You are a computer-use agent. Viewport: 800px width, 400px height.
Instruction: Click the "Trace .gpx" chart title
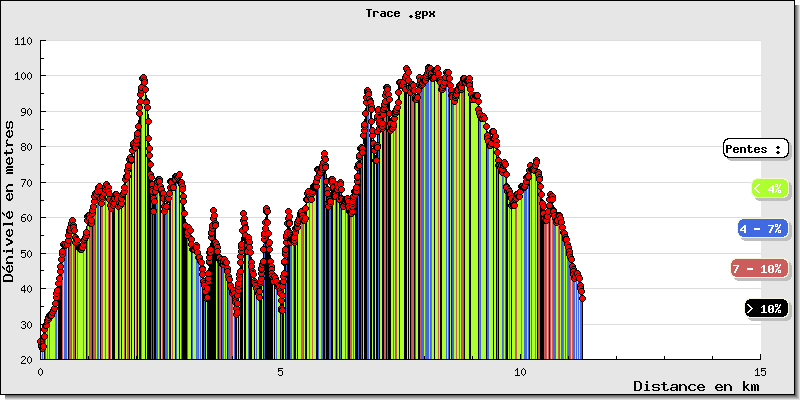(x=400, y=14)
